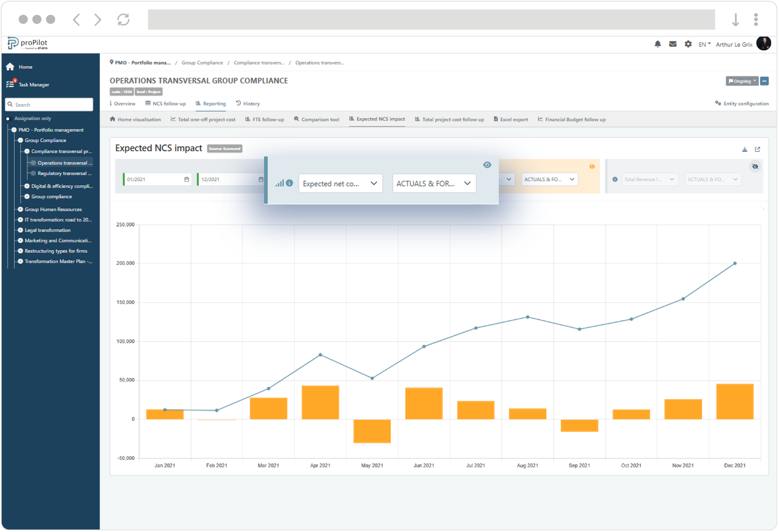
Task: Click the blue info icon beside bar-chart icon
Action: [x=289, y=183]
